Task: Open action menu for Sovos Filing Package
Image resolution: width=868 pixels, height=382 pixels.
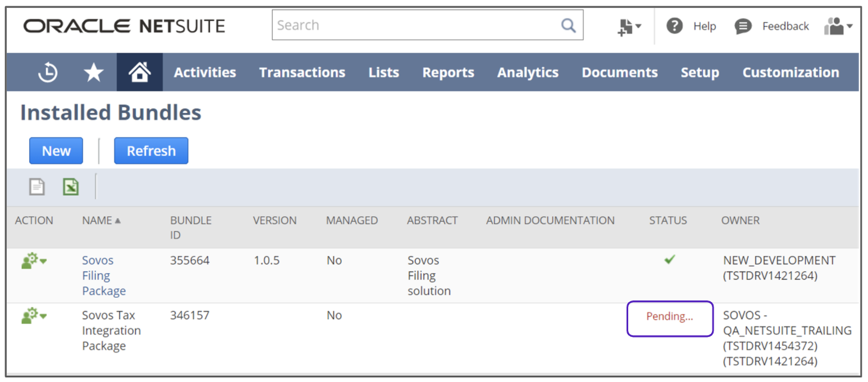Action: [34, 261]
